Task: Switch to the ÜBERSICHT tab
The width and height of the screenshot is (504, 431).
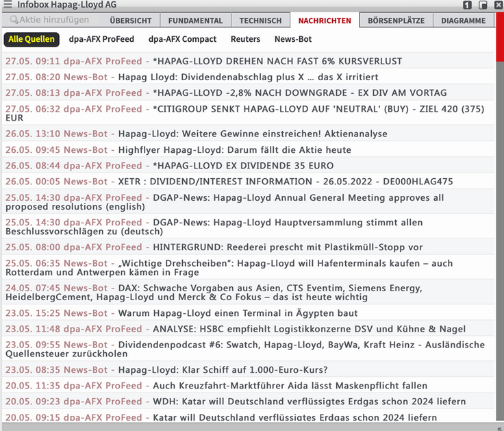Action: pyautogui.click(x=131, y=21)
